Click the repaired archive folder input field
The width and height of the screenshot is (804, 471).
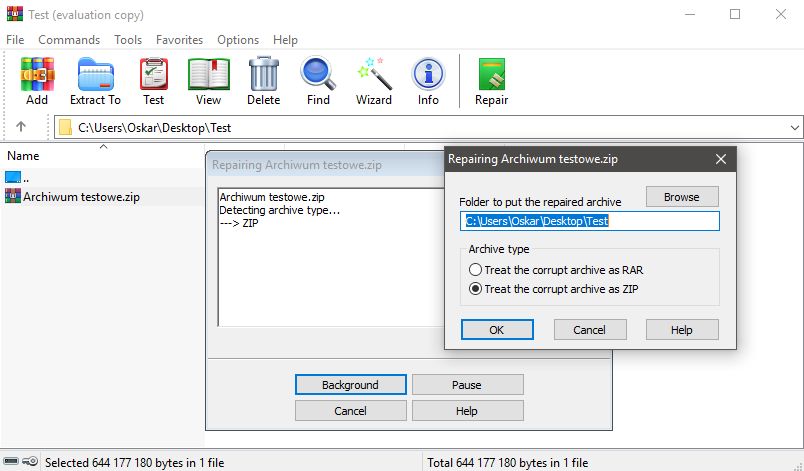point(590,221)
